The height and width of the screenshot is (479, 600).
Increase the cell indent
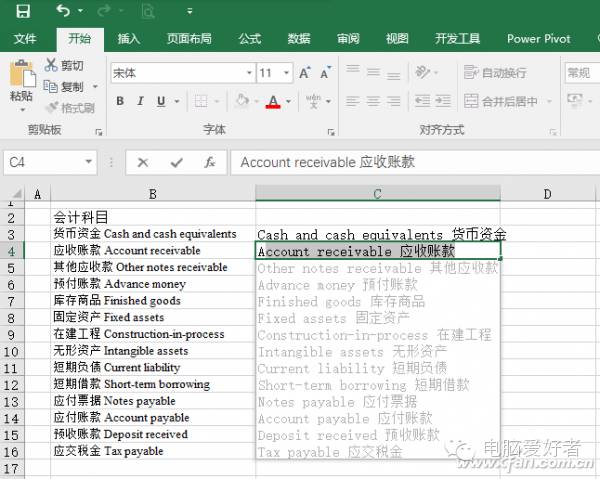443,101
